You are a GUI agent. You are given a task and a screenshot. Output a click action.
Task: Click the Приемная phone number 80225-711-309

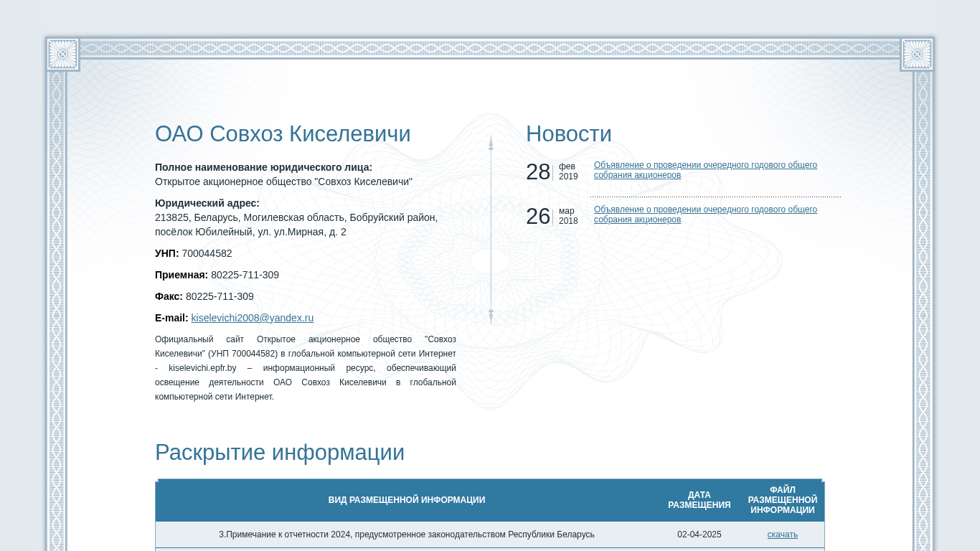[x=245, y=275]
